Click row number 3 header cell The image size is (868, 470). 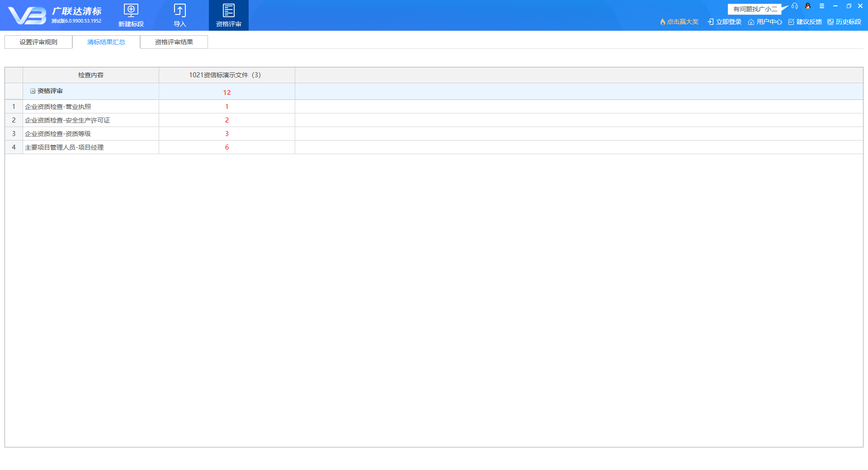(x=14, y=134)
